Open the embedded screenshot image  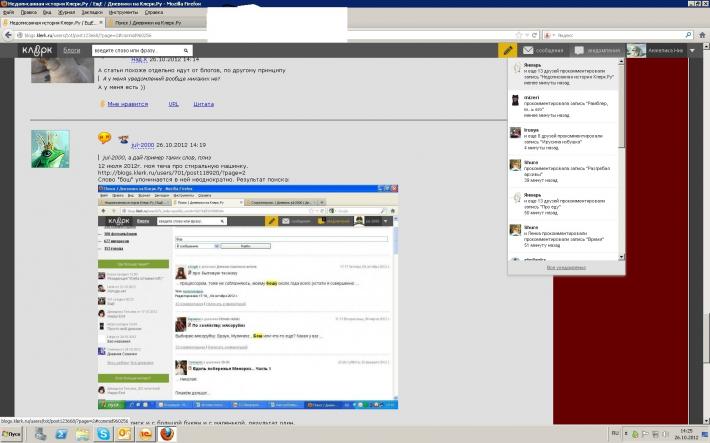(248, 297)
